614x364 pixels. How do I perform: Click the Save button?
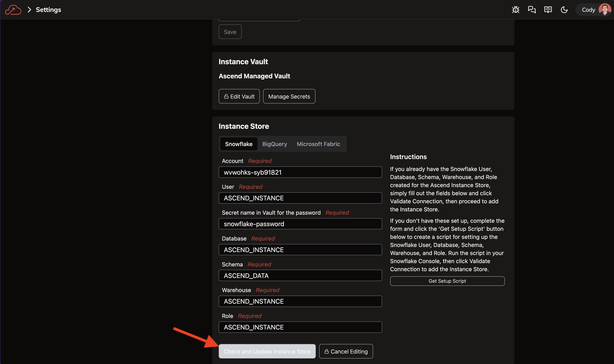pyautogui.click(x=230, y=32)
